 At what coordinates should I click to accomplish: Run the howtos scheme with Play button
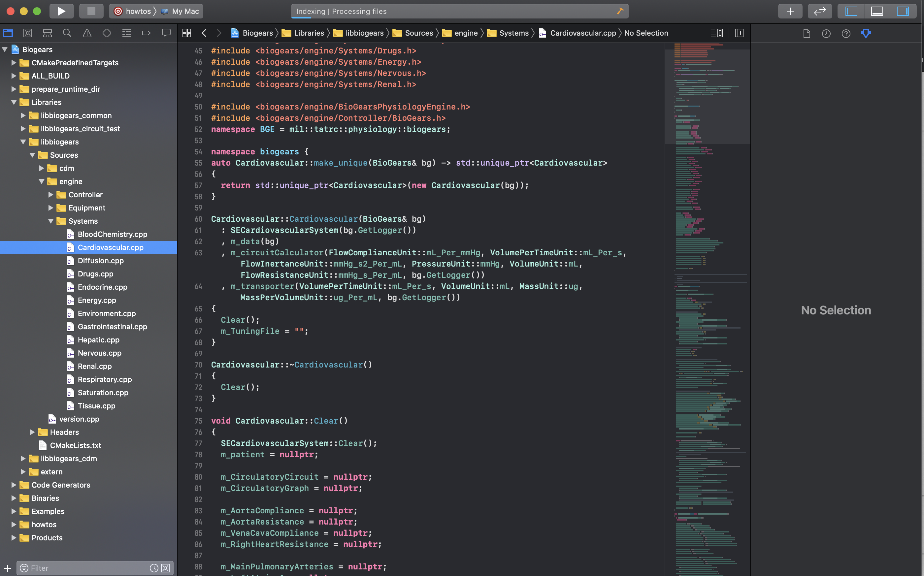(61, 11)
